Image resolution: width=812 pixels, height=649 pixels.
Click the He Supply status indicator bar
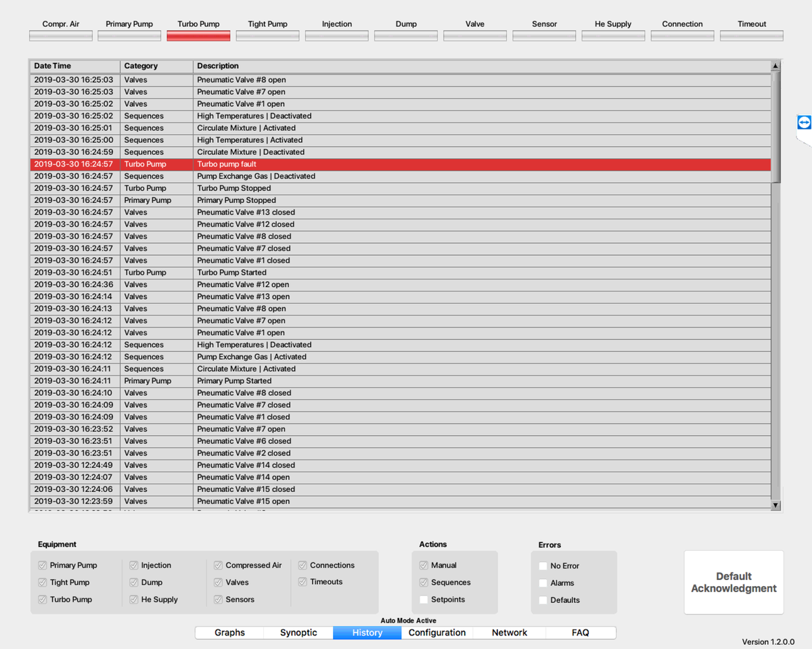(x=613, y=36)
